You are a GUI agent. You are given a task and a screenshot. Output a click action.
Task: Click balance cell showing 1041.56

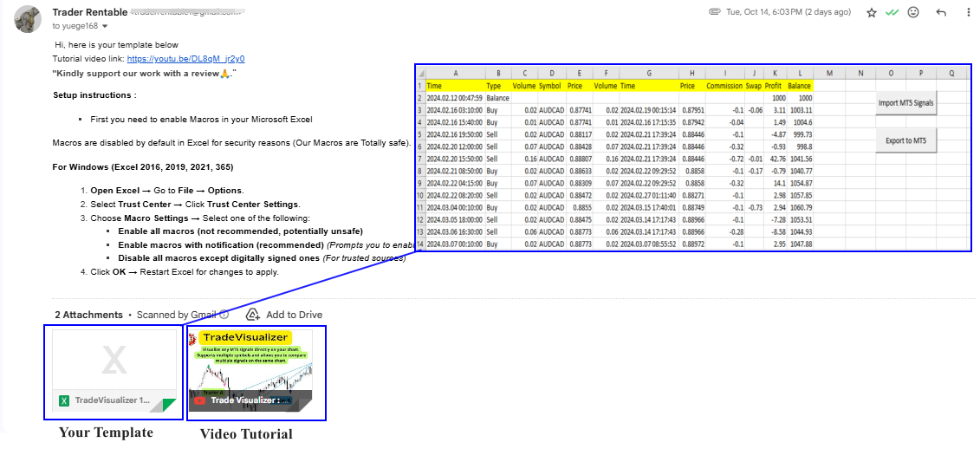click(800, 159)
